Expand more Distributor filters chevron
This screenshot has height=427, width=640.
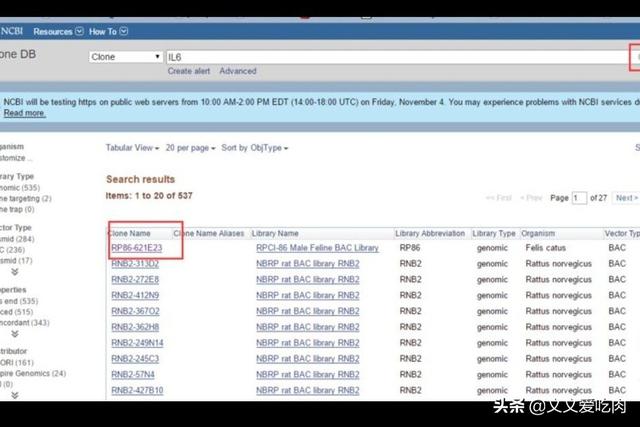14,395
